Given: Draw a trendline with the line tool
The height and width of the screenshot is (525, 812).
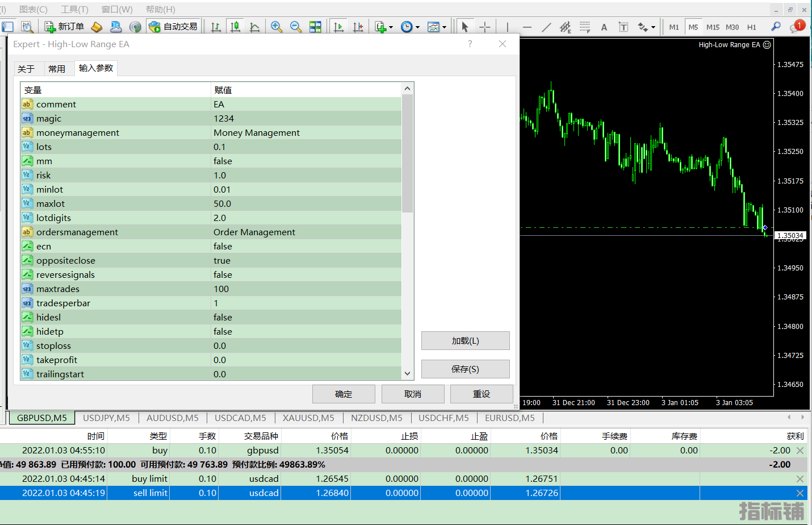Looking at the screenshot, I should 546,27.
